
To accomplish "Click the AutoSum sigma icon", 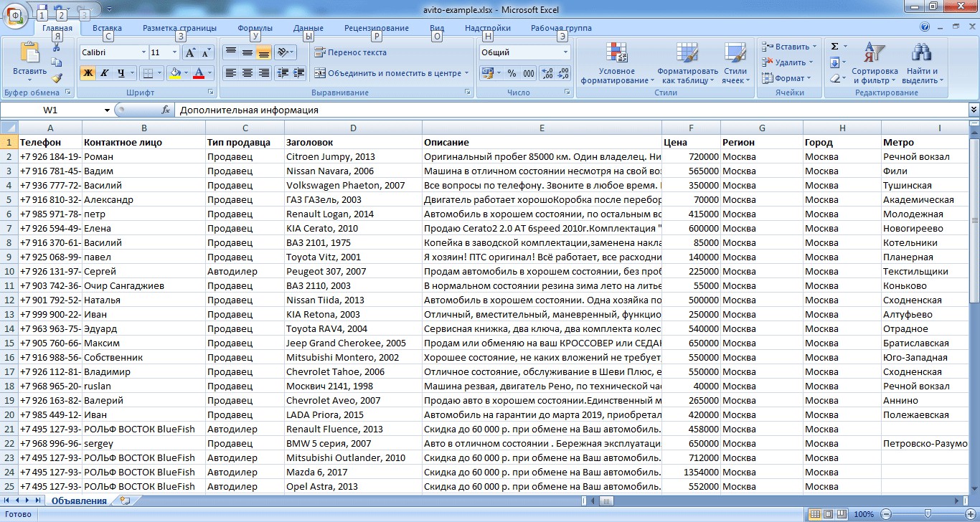I will point(834,47).
